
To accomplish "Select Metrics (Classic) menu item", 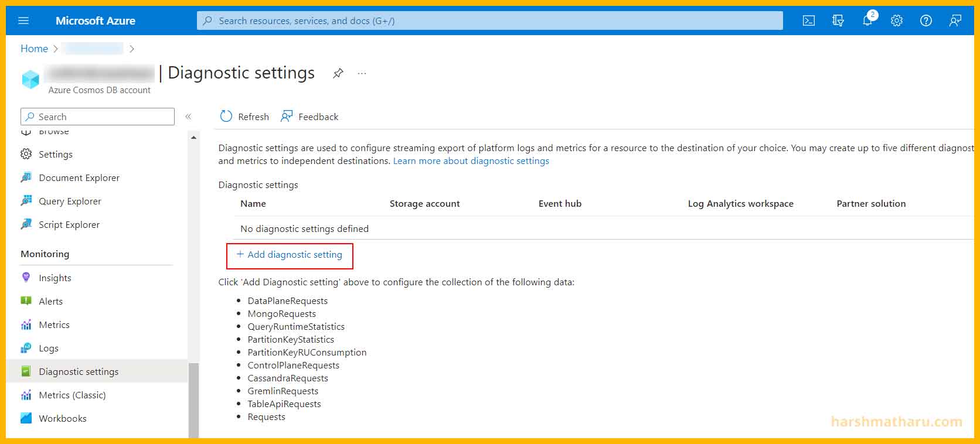I will (72, 395).
